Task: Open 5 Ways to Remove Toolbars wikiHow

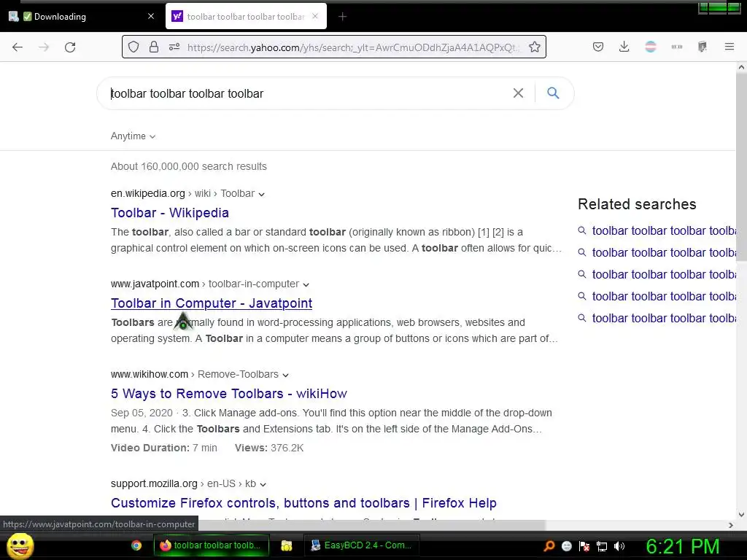Action: (228, 394)
